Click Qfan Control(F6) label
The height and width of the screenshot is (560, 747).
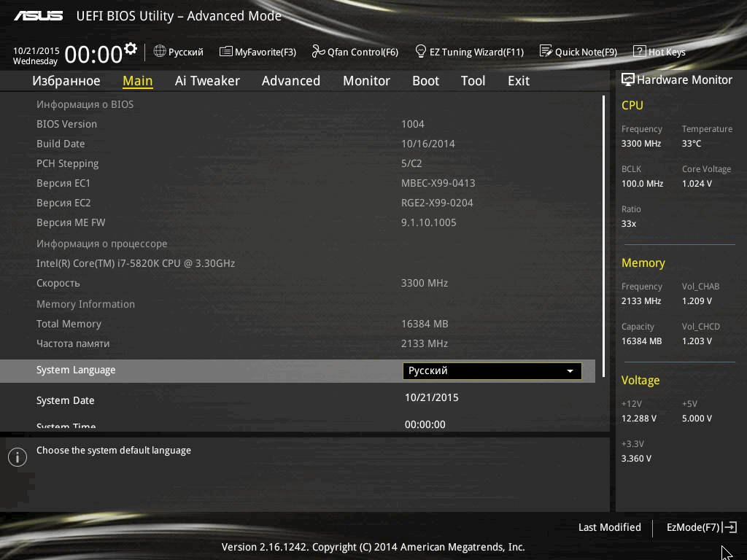(363, 52)
